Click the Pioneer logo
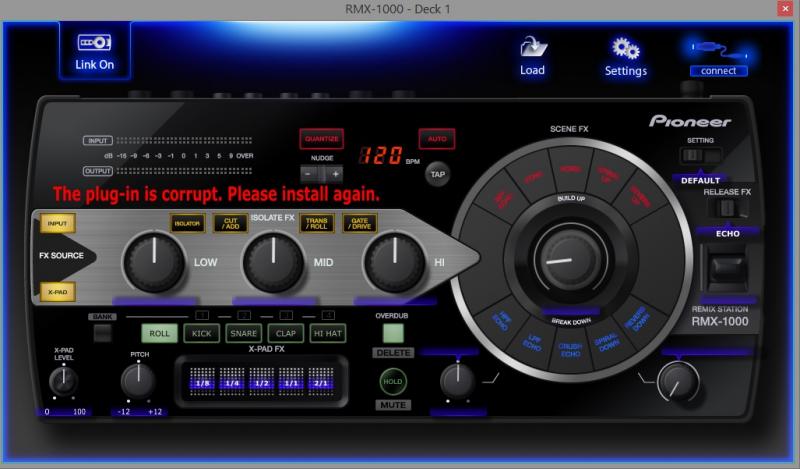800x469 pixels. (x=690, y=121)
